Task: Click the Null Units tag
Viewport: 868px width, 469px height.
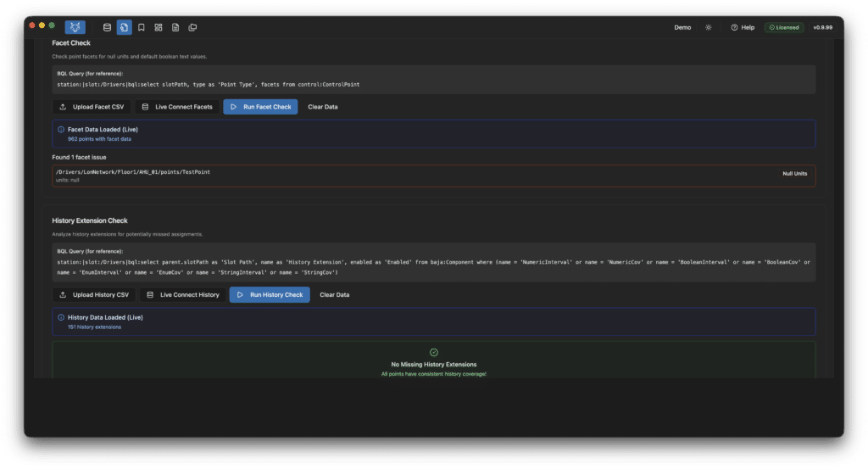Action: tap(794, 173)
